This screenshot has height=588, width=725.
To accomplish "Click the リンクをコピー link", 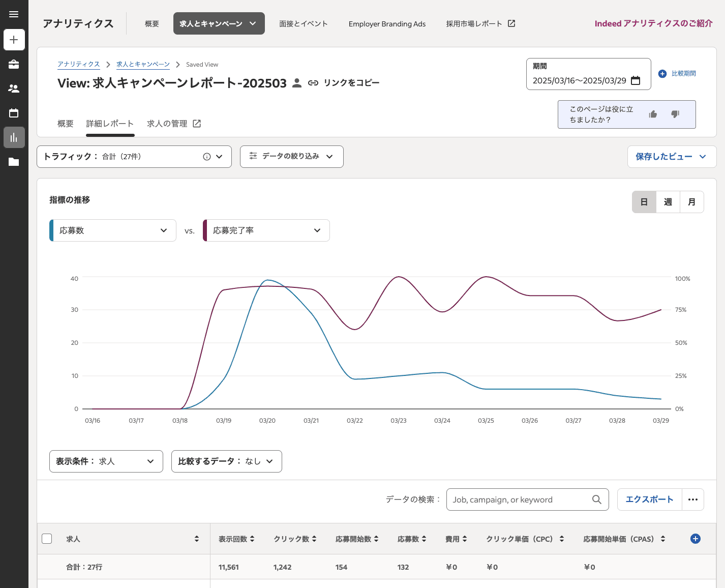I will [351, 82].
